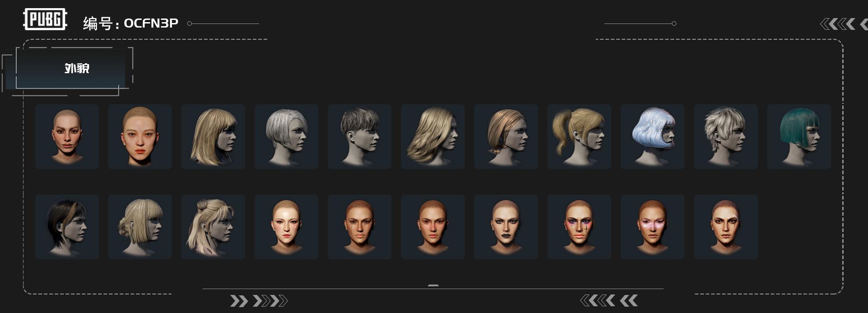Viewport: 868px width, 313px height.
Task: Click the PUBG logo
Action: click(45, 19)
